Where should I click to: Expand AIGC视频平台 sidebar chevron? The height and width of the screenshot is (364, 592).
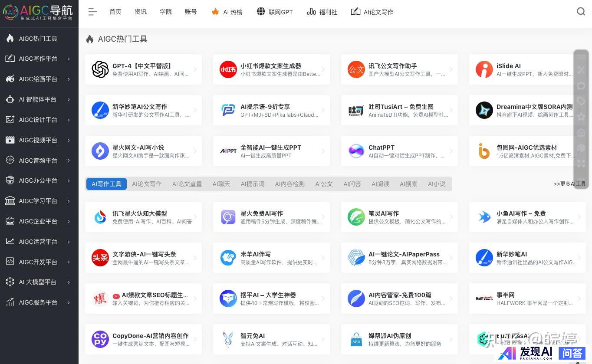pyautogui.click(x=69, y=140)
